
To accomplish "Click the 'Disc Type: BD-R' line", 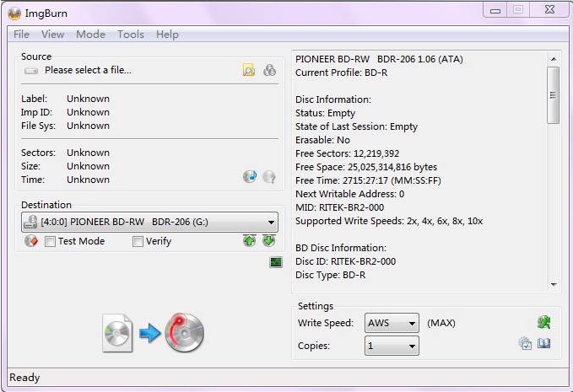I will [330, 275].
